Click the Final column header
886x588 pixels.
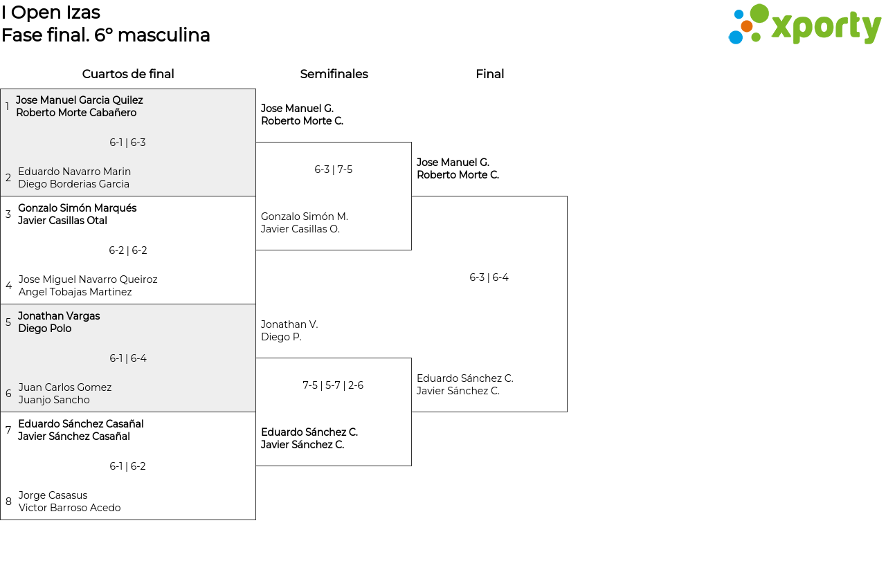pos(489,74)
